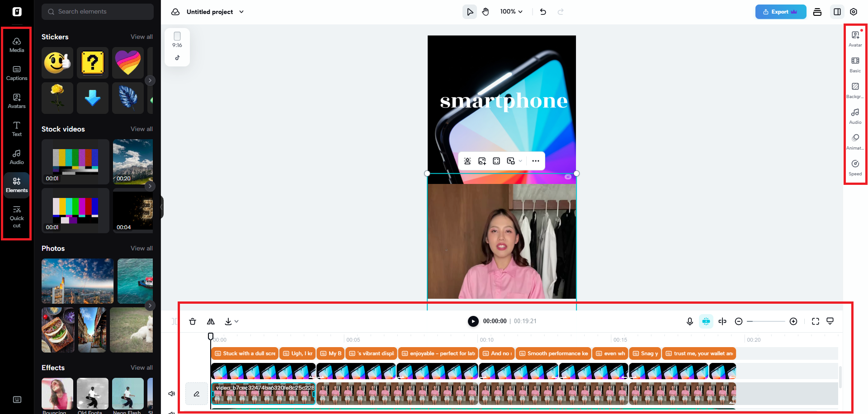Toggle the smart tools feature in timeline
Screen dimensions: 868x414
(x=706, y=321)
